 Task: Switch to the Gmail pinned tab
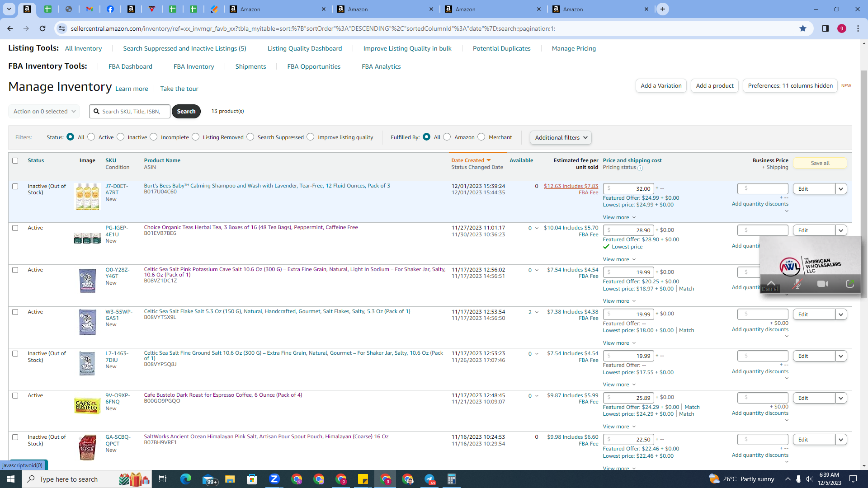click(x=90, y=9)
